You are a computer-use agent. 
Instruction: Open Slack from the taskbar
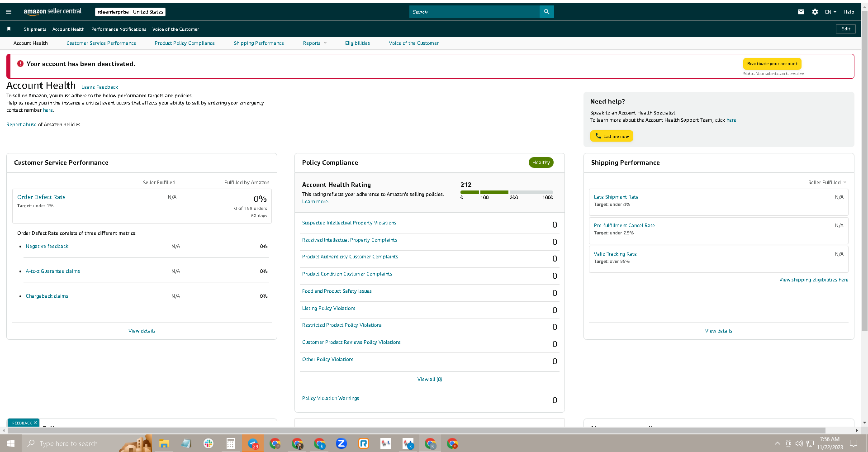pos(208,443)
